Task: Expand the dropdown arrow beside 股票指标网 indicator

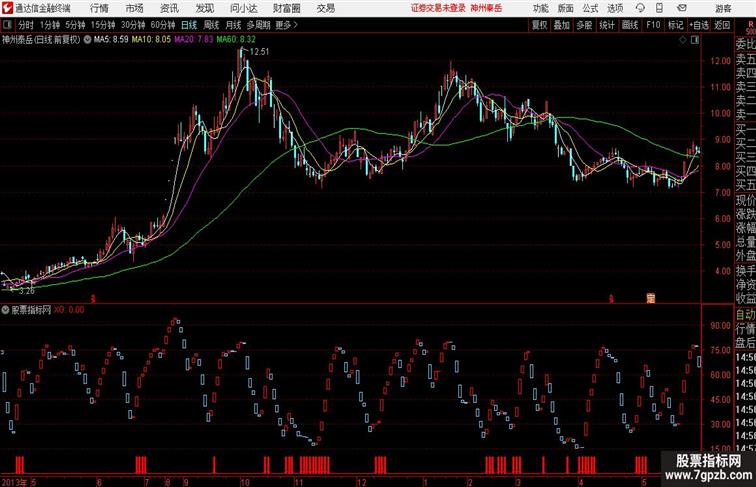Action: [5, 310]
